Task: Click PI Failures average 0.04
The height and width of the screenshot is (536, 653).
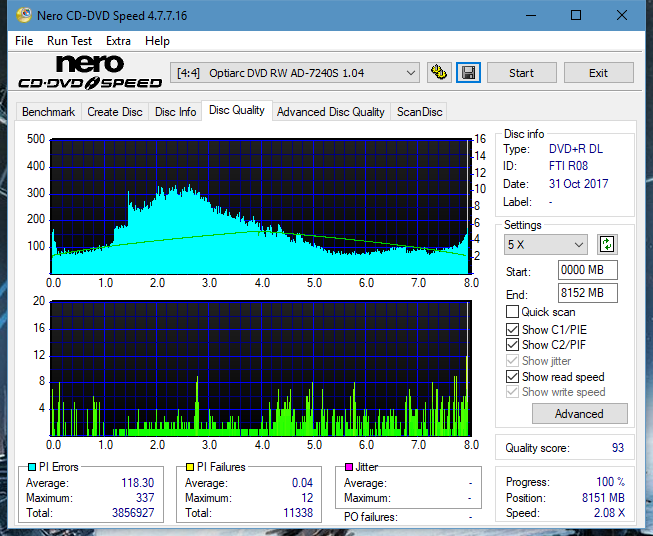Action: pyautogui.click(x=302, y=483)
